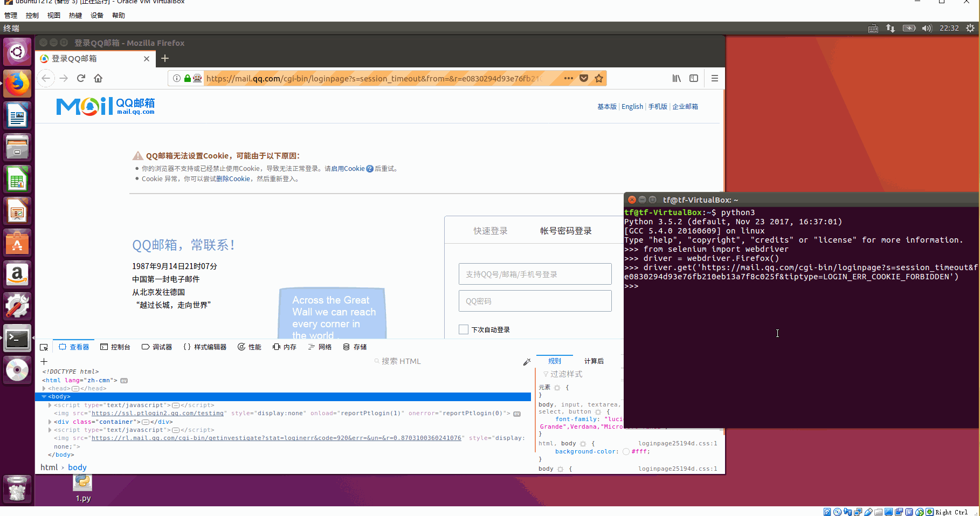
Task: Select the 快速登录 login tab
Action: click(x=491, y=231)
